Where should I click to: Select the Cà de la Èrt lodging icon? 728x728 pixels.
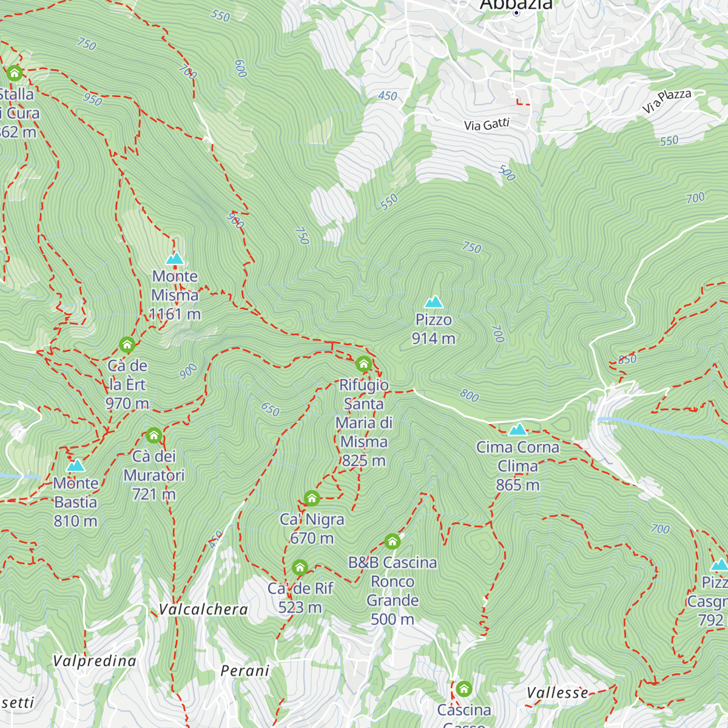tap(126, 346)
